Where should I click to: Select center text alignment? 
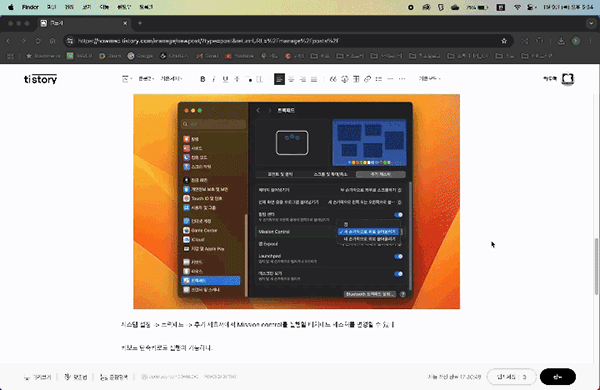tap(291, 79)
